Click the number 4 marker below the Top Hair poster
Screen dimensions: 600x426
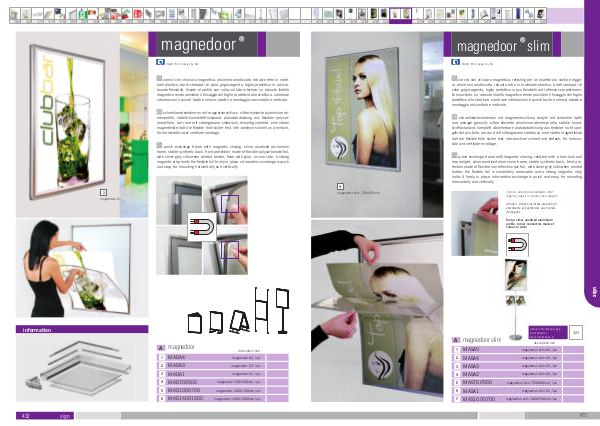340,186
